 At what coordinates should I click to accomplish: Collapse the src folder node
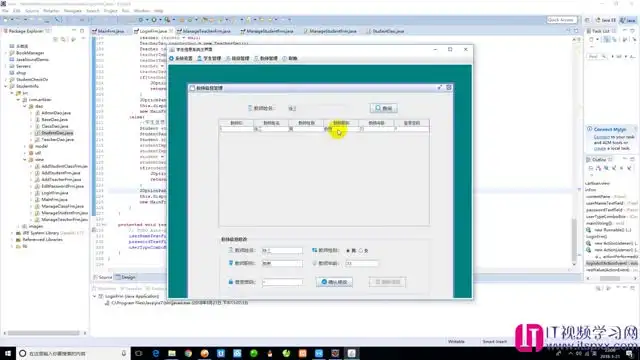click(x=12, y=93)
